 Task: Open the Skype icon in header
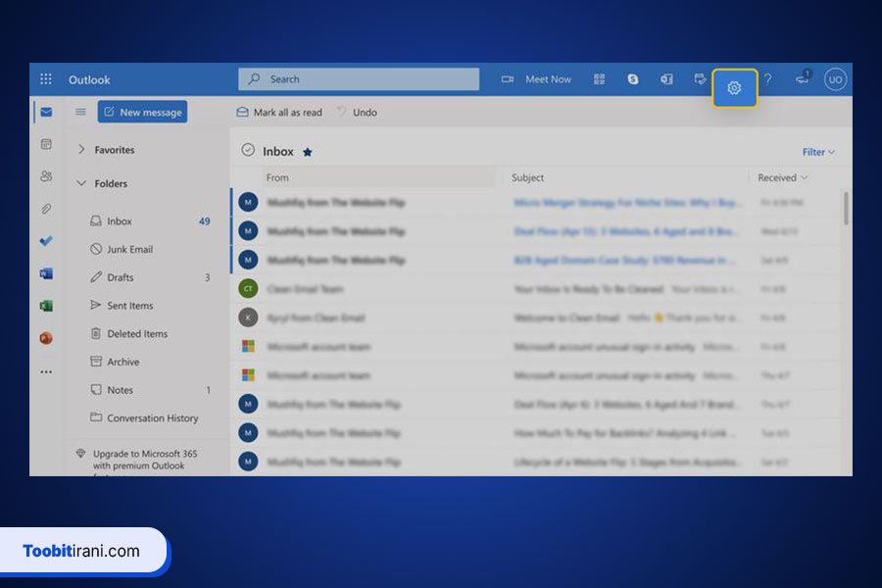(633, 79)
